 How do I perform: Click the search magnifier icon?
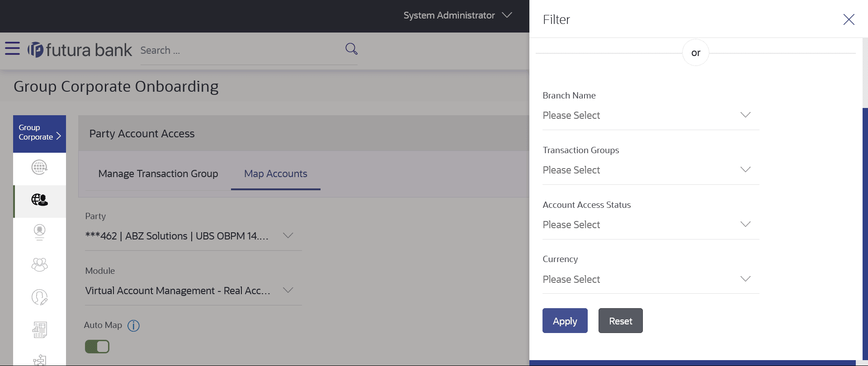coord(351,49)
